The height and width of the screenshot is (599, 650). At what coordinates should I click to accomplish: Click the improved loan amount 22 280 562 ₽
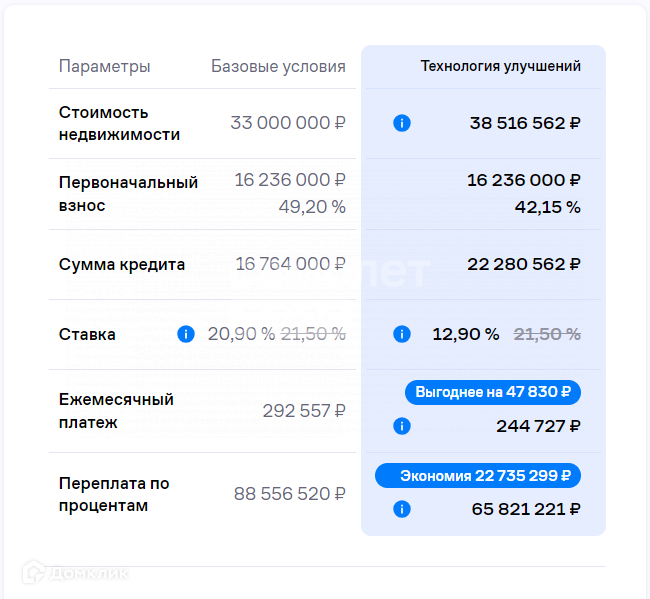[x=524, y=264]
